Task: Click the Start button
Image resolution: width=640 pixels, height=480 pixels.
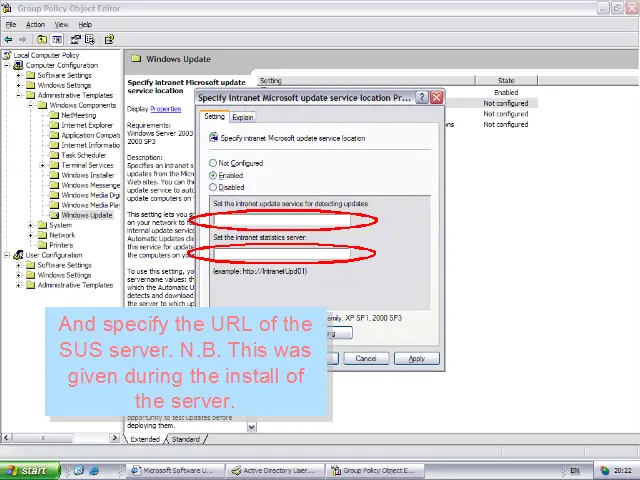Action: [30, 471]
